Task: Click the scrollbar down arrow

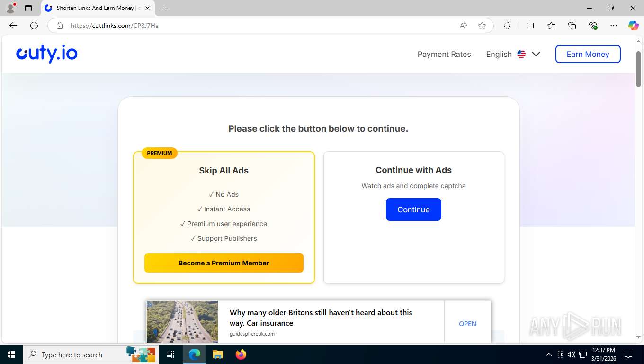Action: tap(638, 337)
